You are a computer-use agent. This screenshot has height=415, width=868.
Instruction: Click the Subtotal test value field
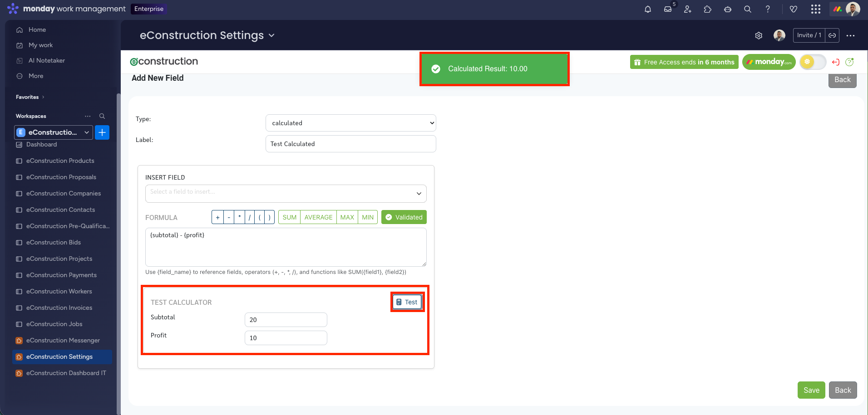tap(286, 320)
